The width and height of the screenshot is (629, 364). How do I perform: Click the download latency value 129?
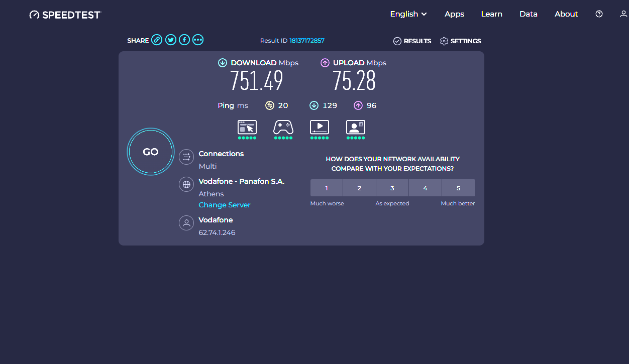[x=330, y=105]
